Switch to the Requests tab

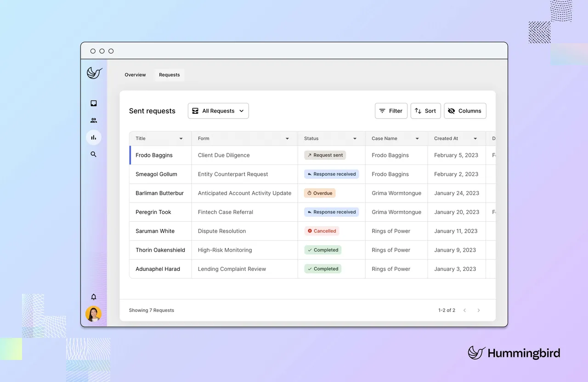170,75
